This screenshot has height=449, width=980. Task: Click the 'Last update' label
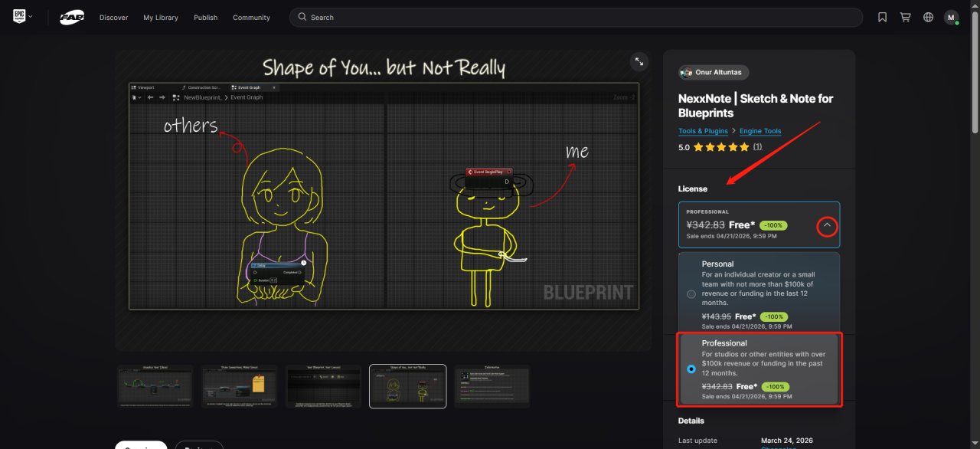tap(697, 441)
